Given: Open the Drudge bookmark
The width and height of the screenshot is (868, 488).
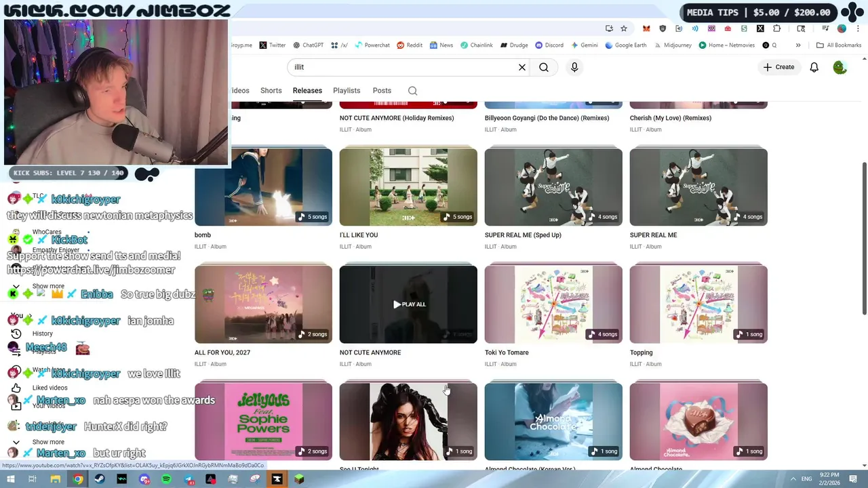Looking at the screenshot, I should [514, 45].
